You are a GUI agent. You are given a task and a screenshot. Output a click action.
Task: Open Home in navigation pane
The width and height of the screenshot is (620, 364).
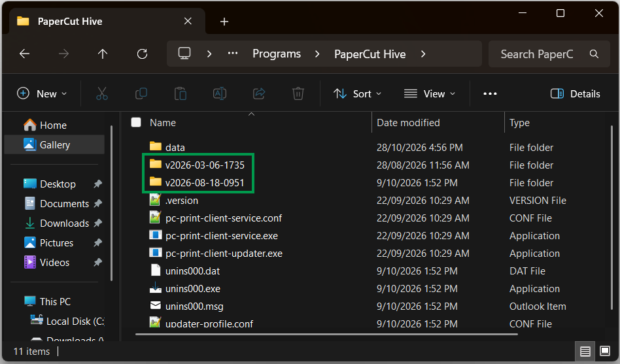(54, 125)
